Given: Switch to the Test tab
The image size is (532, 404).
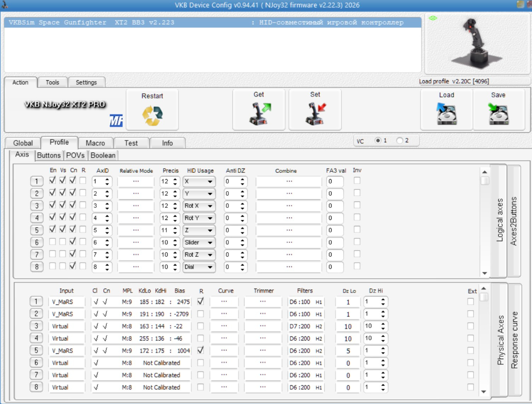Looking at the screenshot, I should (x=131, y=143).
